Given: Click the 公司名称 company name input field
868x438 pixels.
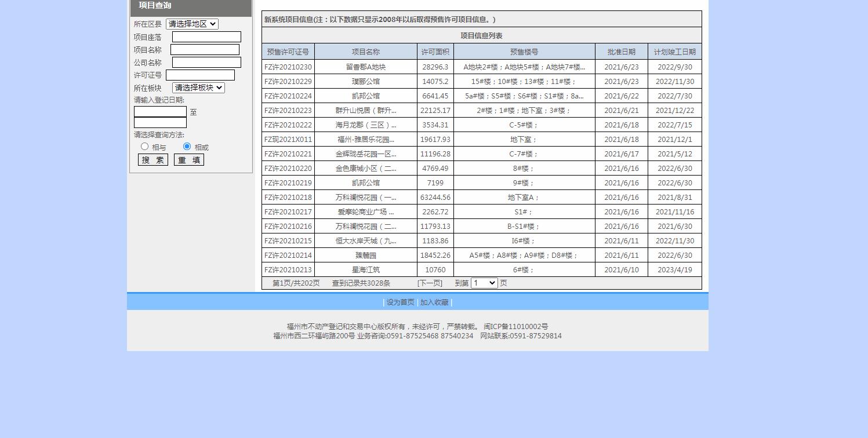Looking at the screenshot, I should [x=205, y=62].
